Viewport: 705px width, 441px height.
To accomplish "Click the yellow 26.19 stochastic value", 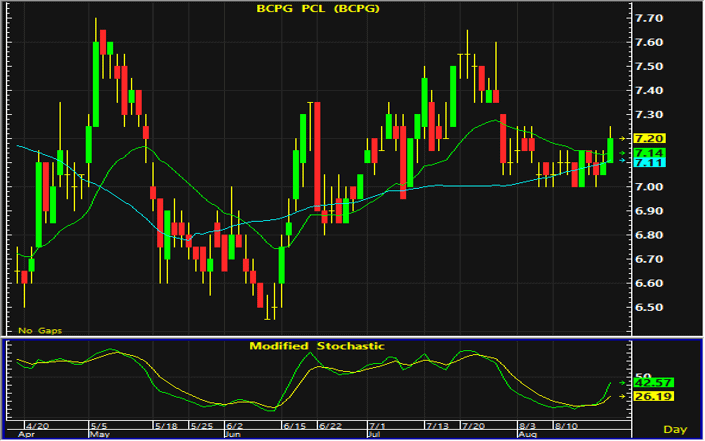I will pos(653,396).
